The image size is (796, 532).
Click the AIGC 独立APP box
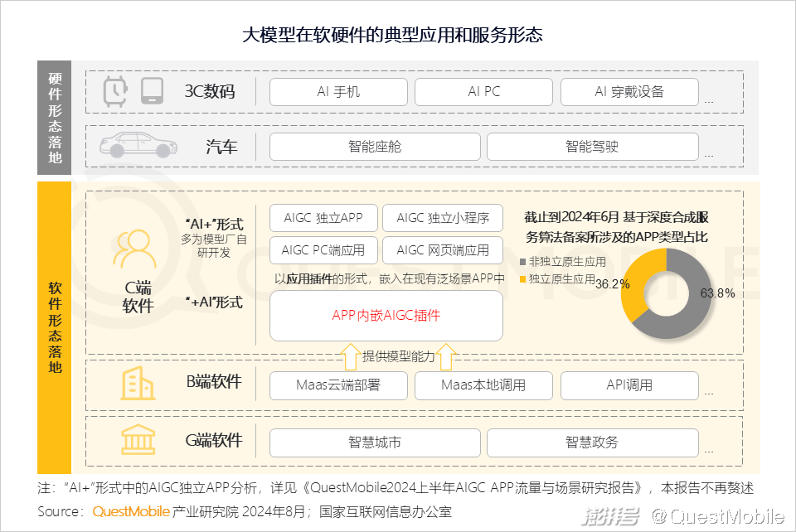coord(323,219)
